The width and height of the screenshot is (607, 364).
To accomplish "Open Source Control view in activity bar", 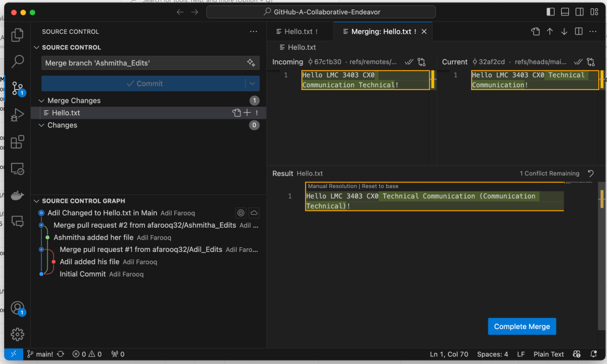I will click(x=17, y=88).
